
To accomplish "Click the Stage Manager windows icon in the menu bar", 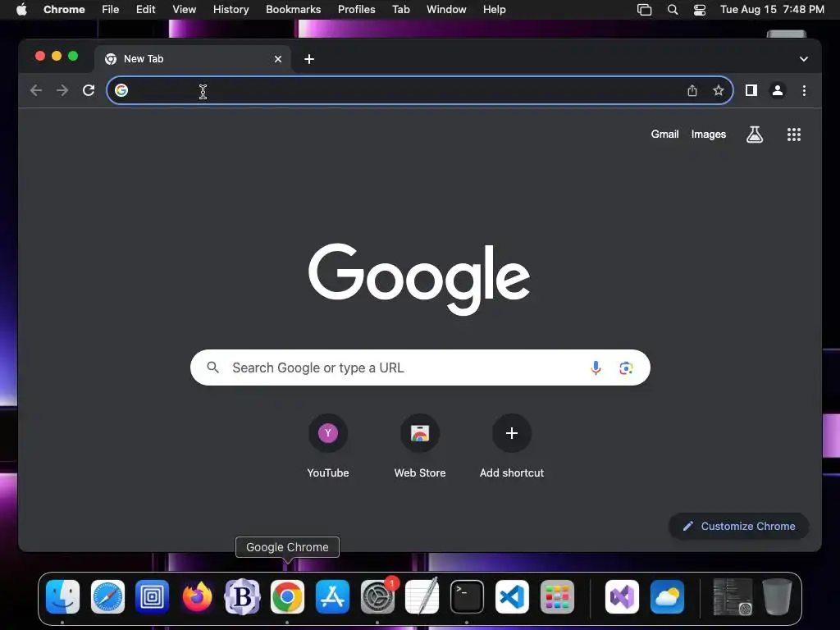I will [645, 10].
